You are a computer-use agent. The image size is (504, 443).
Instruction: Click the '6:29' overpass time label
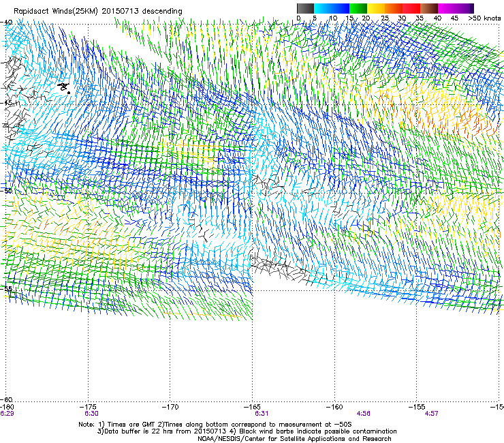(x=7, y=414)
